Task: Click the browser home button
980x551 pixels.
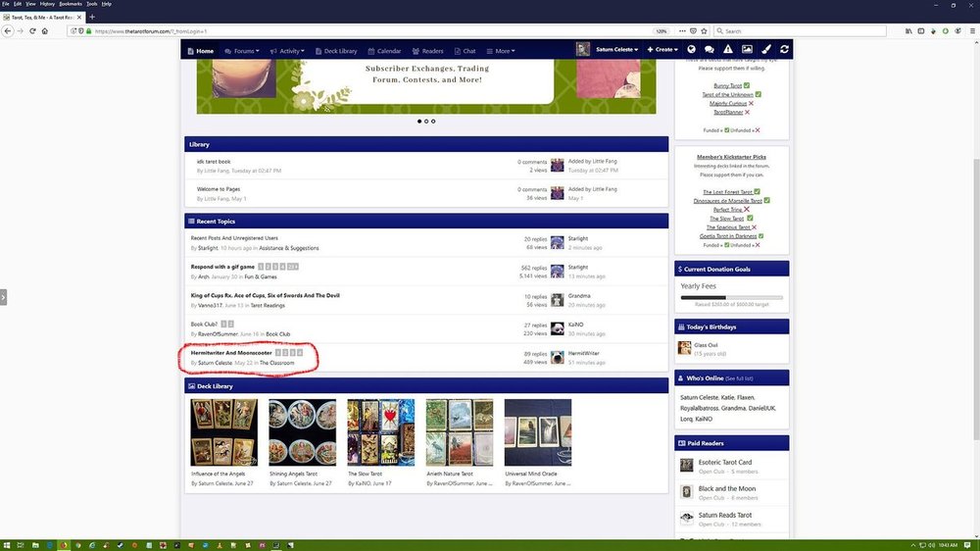Action: 45,31
